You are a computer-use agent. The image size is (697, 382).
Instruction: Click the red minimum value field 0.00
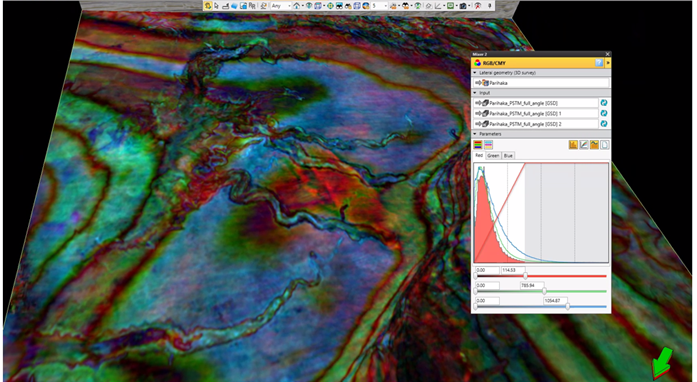(x=487, y=270)
